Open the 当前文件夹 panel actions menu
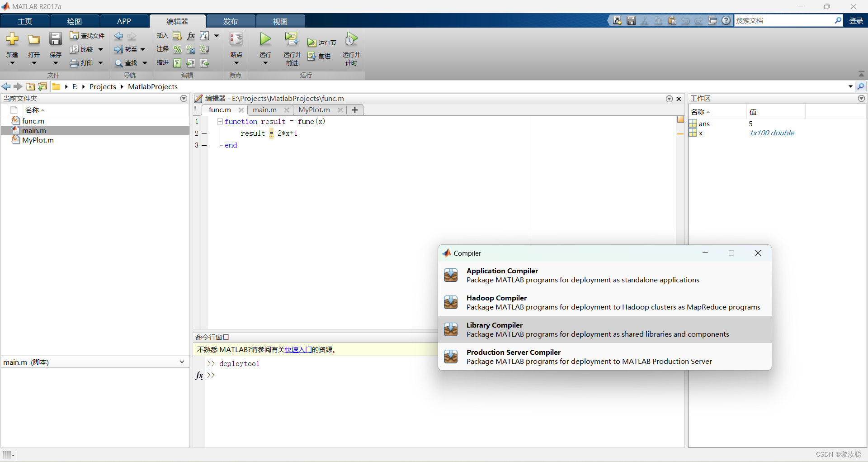 coord(184,98)
